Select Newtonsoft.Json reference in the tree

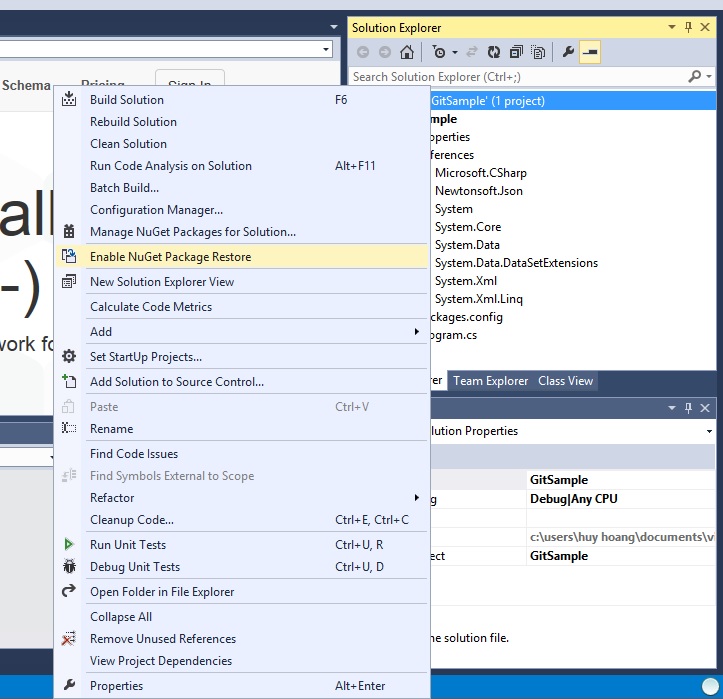[478, 191]
